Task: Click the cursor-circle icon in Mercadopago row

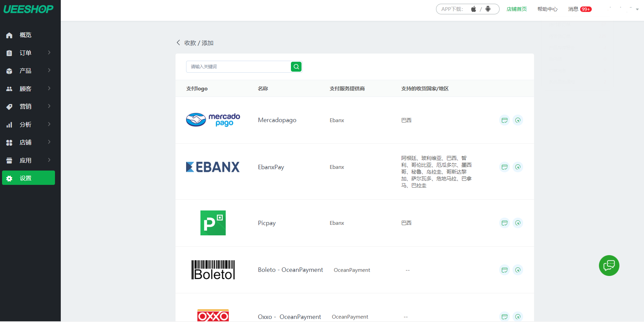Action: [x=518, y=120]
